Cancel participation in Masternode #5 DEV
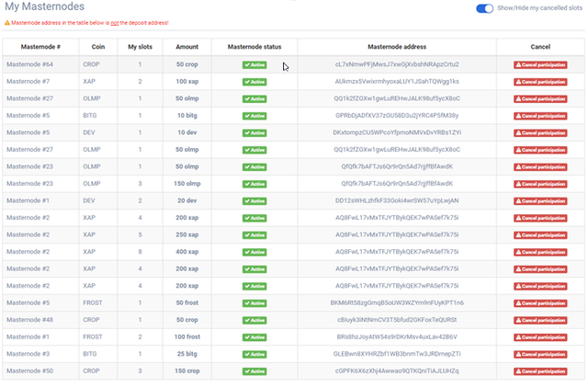The height and width of the screenshot is (387, 588). [540, 133]
